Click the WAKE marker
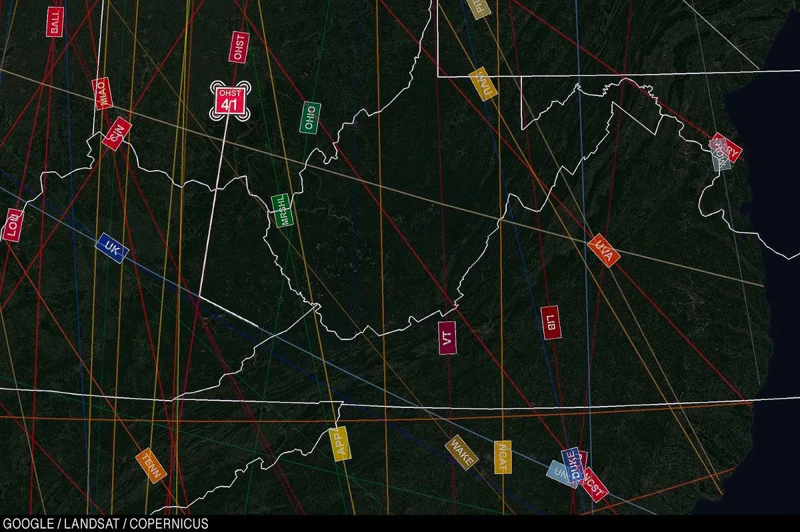This screenshot has width=800, height=532. (x=461, y=453)
